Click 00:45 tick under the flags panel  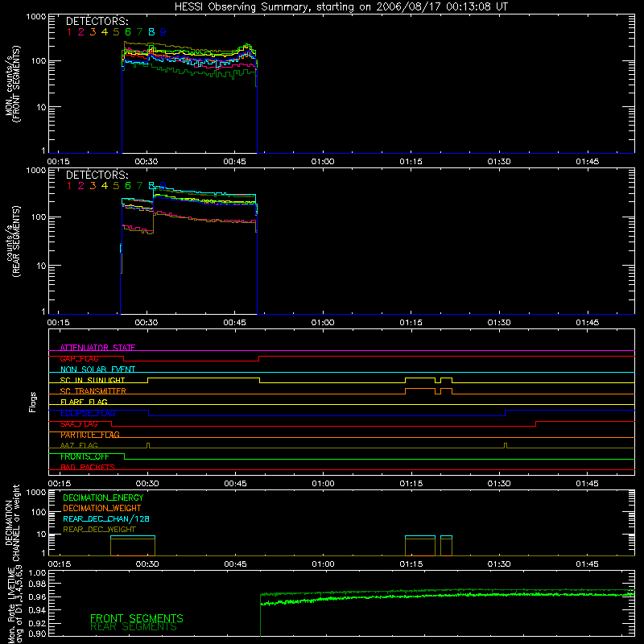(235, 484)
